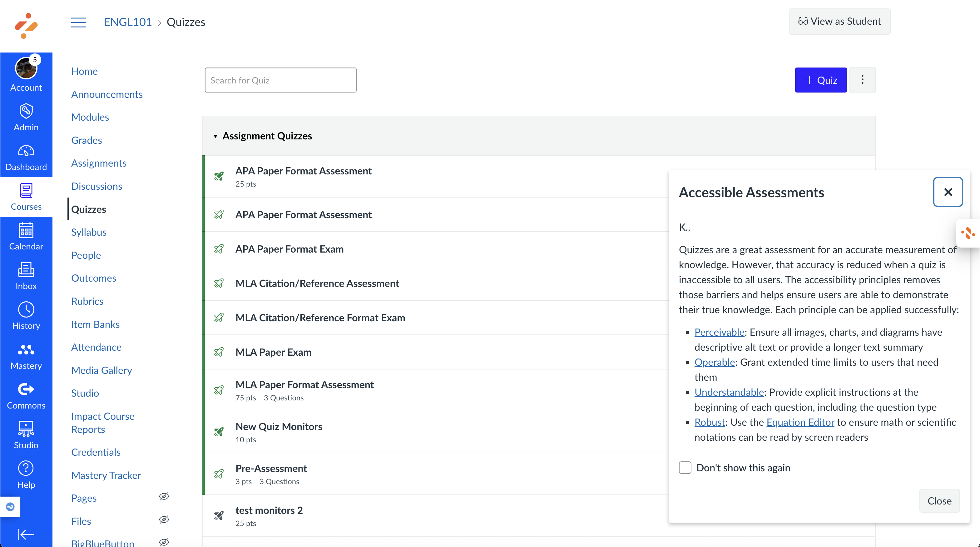Check the Don't show this again box

tap(685, 467)
